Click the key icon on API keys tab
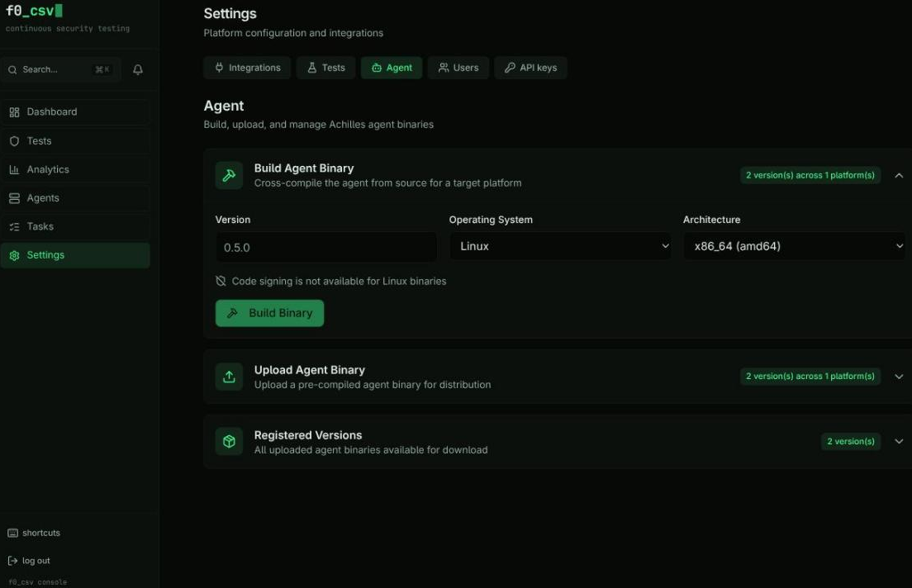The image size is (912, 588). 510,68
